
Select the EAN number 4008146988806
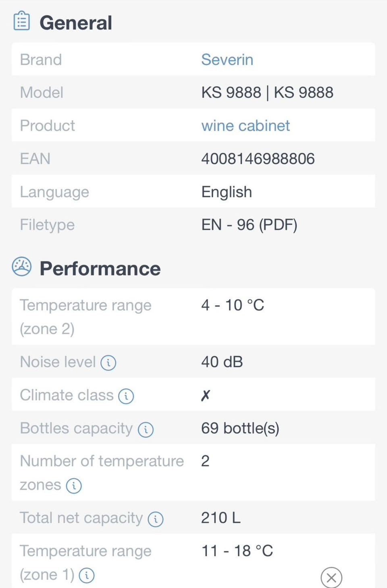(x=258, y=159)
